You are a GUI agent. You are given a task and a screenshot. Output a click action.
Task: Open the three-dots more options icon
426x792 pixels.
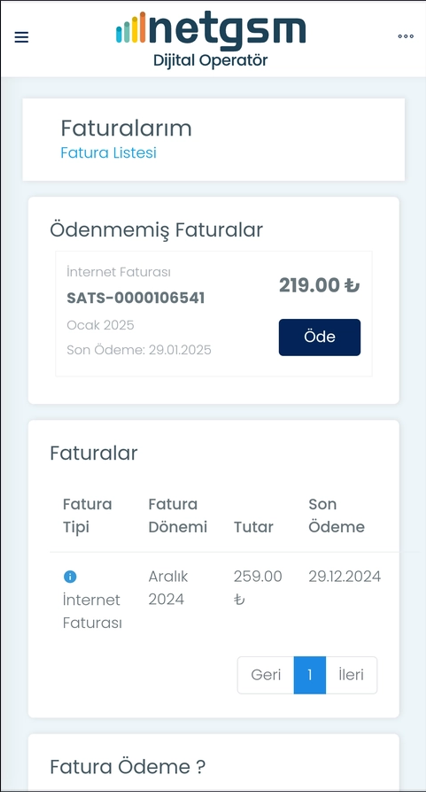pos(405,36)
